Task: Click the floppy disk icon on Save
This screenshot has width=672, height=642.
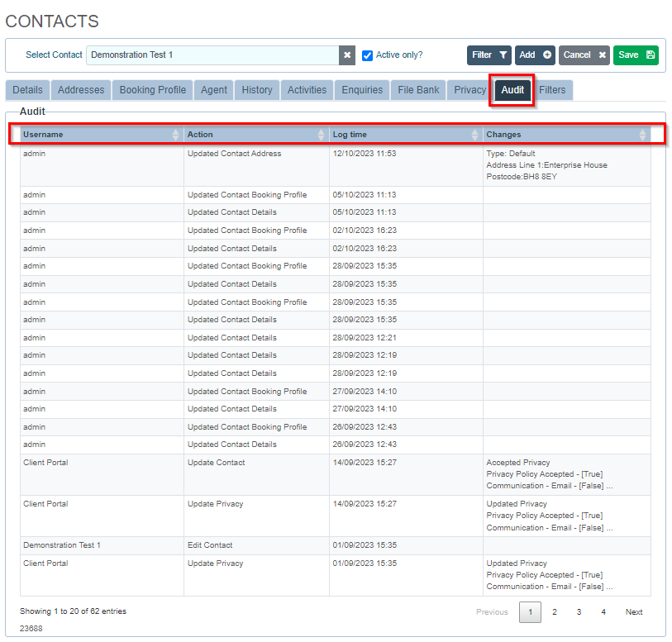Action: pyautogui.click(x=651, y=55)
